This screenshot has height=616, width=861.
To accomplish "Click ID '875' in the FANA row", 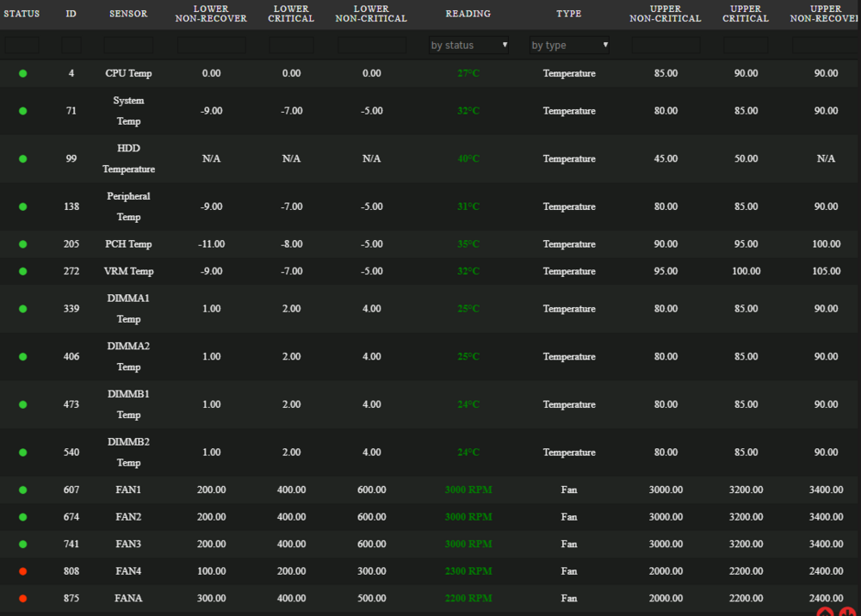I will tap(71, 599).
